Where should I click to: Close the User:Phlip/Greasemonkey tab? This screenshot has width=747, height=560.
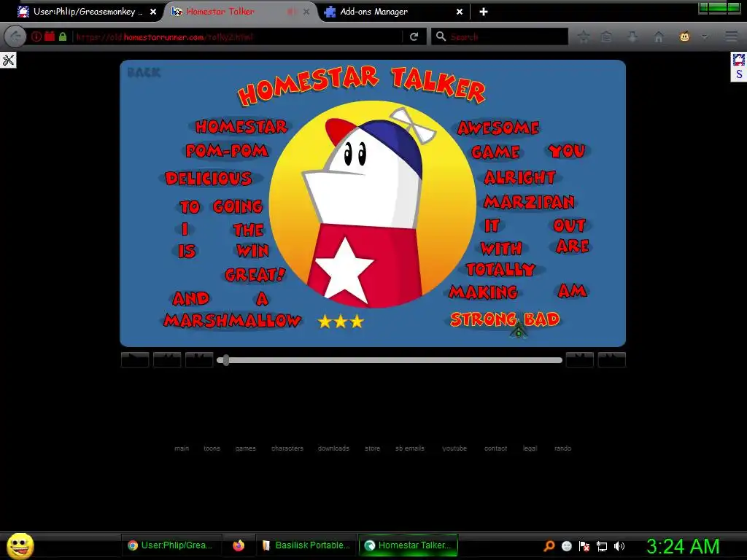click(x=153, y=12)
